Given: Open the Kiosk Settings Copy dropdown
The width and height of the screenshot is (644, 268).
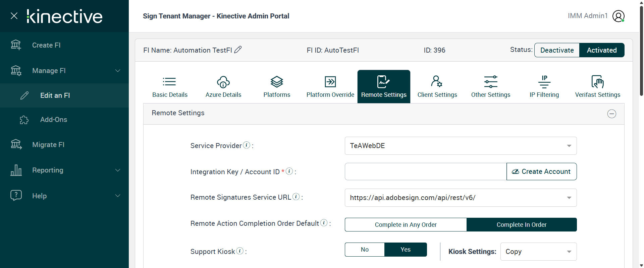Looking at the screenshot, I should [538, 252].
